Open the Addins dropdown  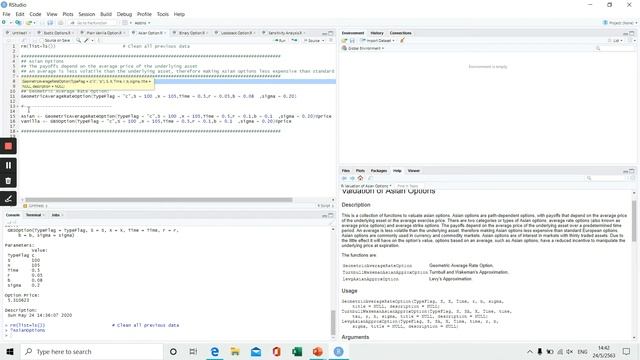click(x=142, y=23)
